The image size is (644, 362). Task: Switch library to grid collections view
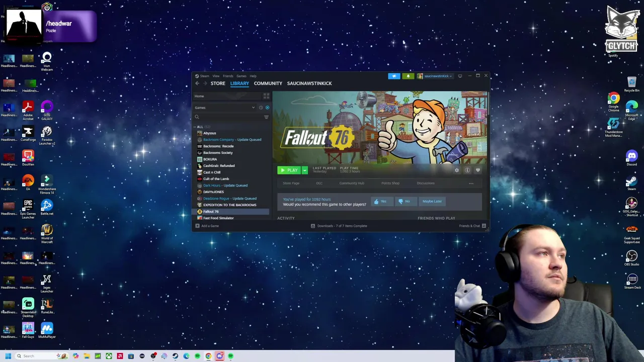266,96
